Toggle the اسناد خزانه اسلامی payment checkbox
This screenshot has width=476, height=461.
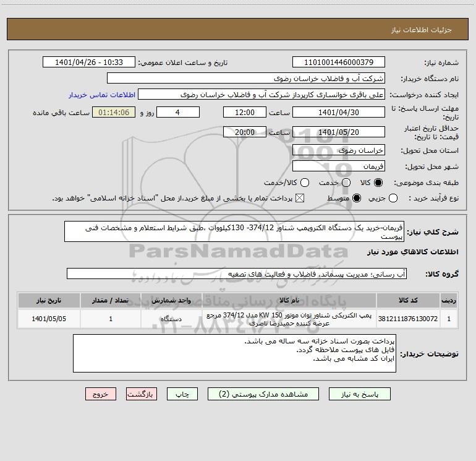300,198
